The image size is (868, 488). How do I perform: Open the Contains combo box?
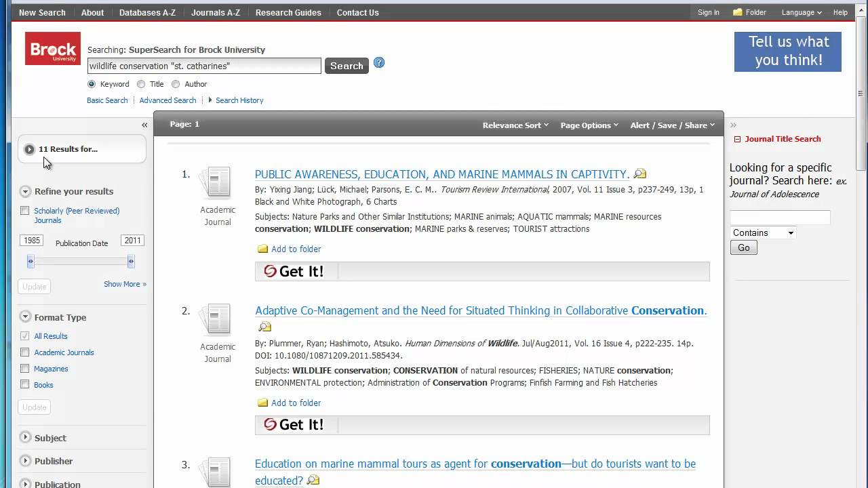point(763,232)
